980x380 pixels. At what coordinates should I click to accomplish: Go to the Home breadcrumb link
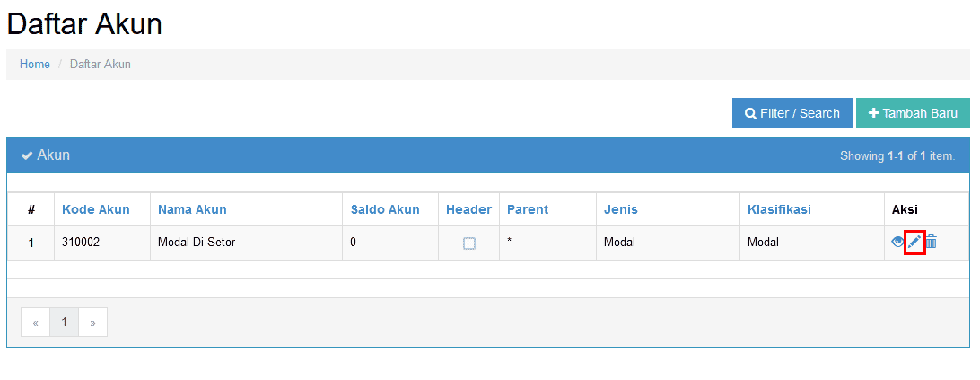(x=34, y=64)
